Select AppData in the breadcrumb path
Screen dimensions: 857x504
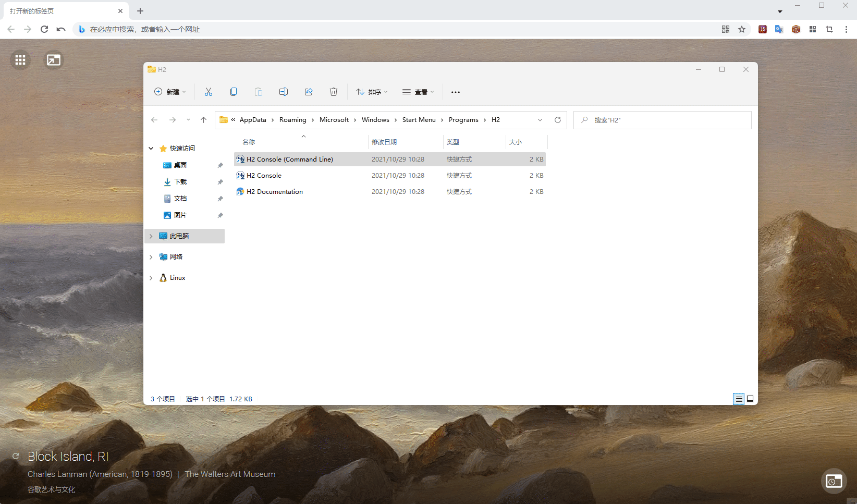click(253, 120)
